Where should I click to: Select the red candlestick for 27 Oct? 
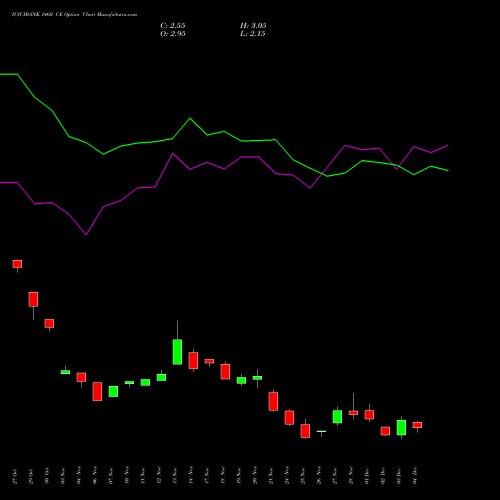[x=17, y=264]
